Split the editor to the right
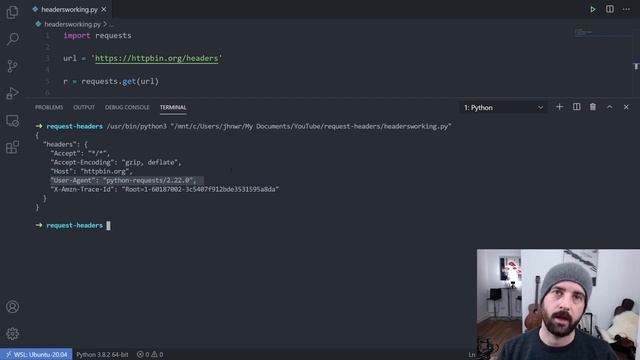The image size is (640, 360). [609, 9]
